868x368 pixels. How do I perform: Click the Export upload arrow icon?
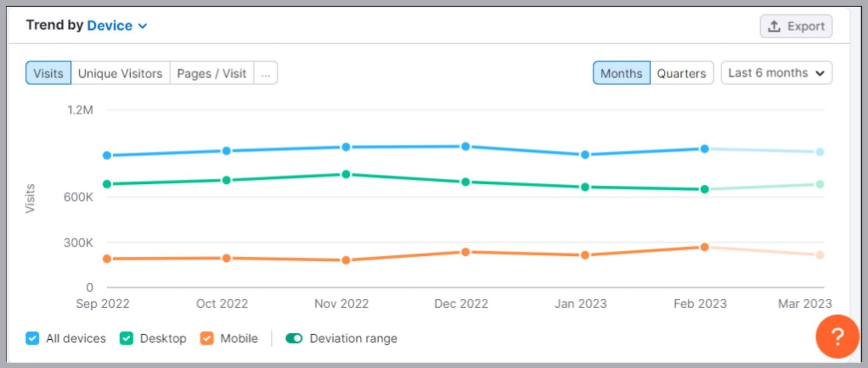774,26
